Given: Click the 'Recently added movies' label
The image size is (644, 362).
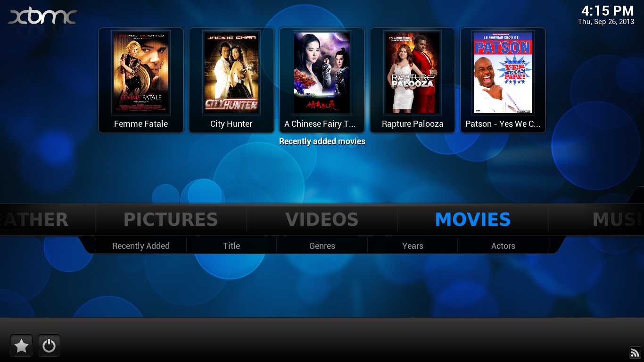Looking at the screenshot, I should click(322, 141).
